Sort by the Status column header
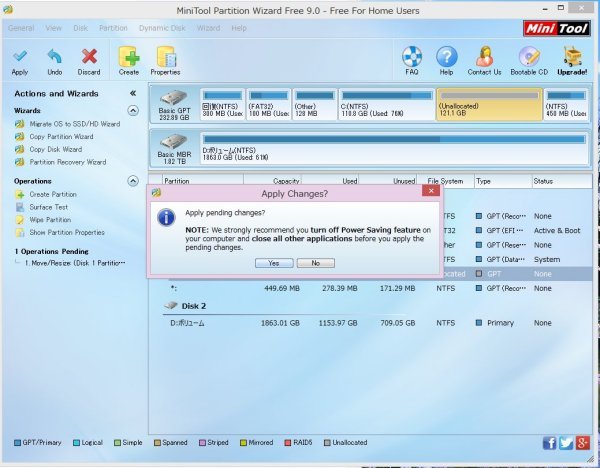This screenshot has width=600, height=468. (562, 181)
